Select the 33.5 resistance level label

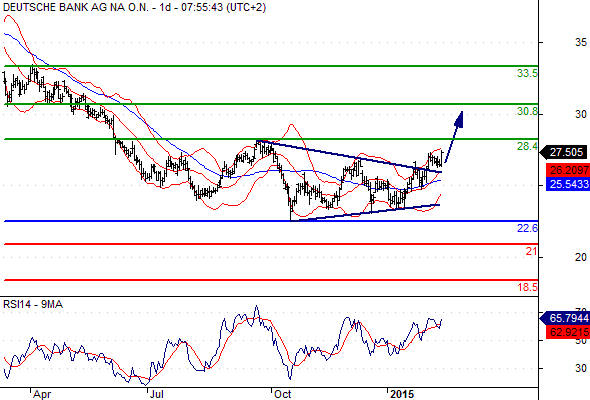[527, 73]
